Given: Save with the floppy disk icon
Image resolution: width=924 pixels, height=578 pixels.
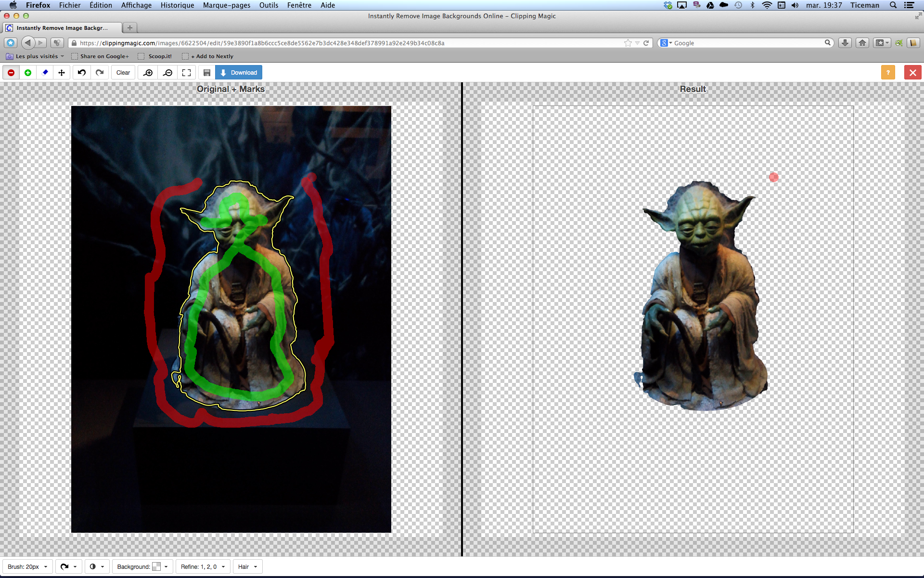Looking at the screenshot, I should coord(207,73).
